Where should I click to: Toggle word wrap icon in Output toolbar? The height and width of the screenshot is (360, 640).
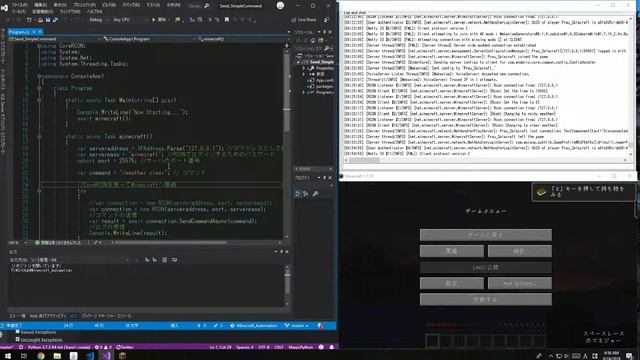[174, 260]
